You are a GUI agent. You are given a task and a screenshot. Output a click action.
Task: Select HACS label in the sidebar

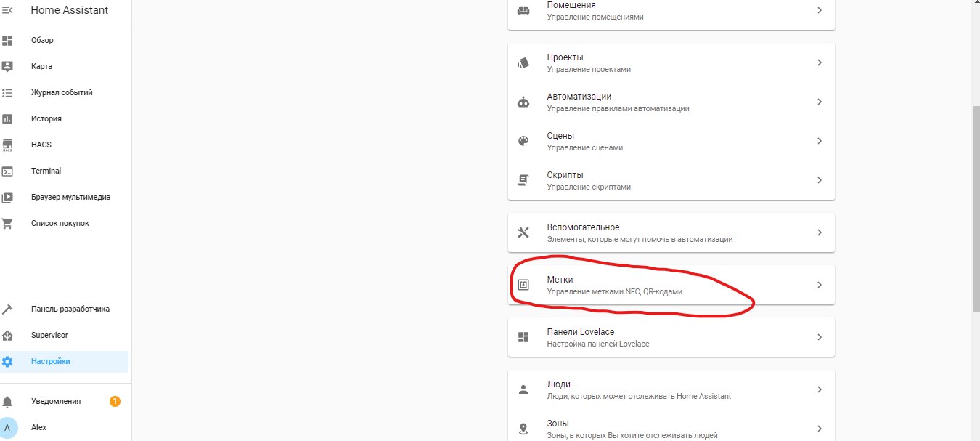41,145
